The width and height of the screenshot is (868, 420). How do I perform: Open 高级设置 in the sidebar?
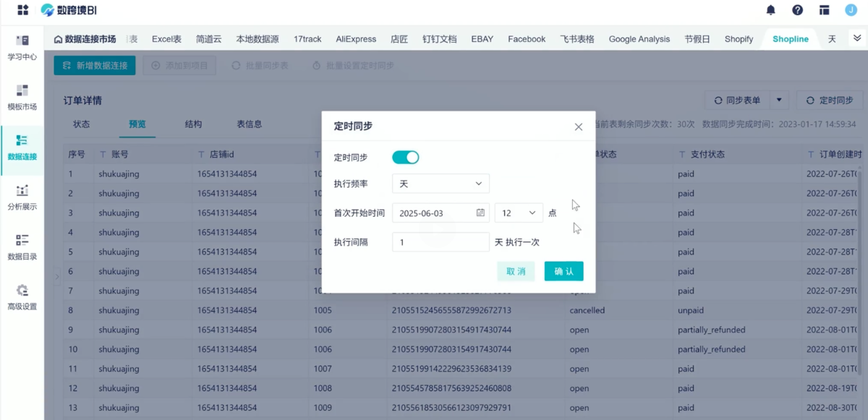(x=22, y=296)
